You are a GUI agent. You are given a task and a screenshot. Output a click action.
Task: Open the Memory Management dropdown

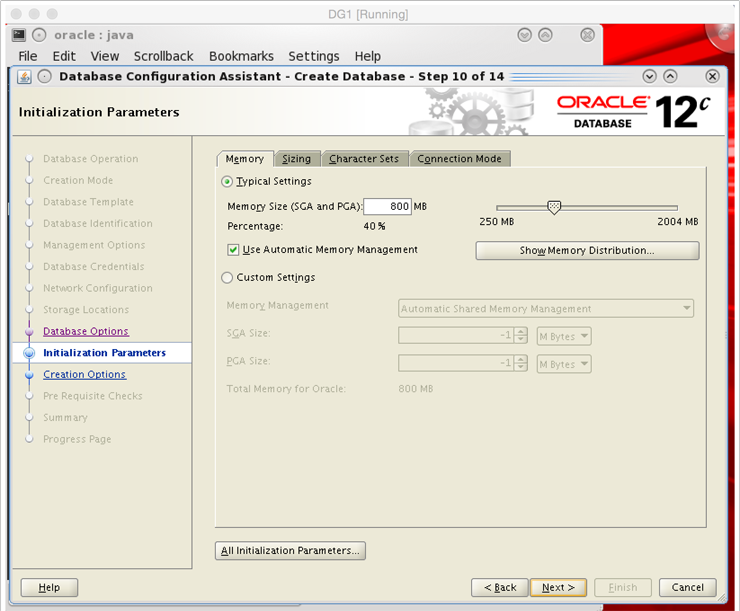coord(546,309)
